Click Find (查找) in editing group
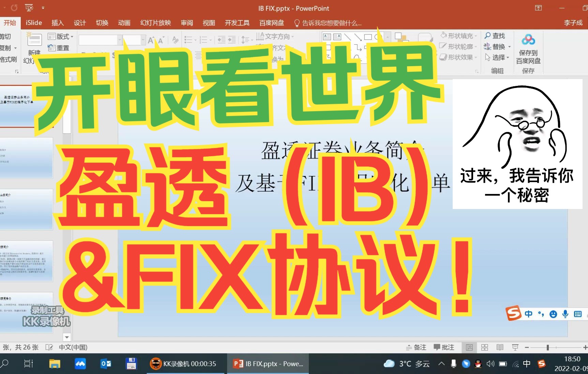 495,35
